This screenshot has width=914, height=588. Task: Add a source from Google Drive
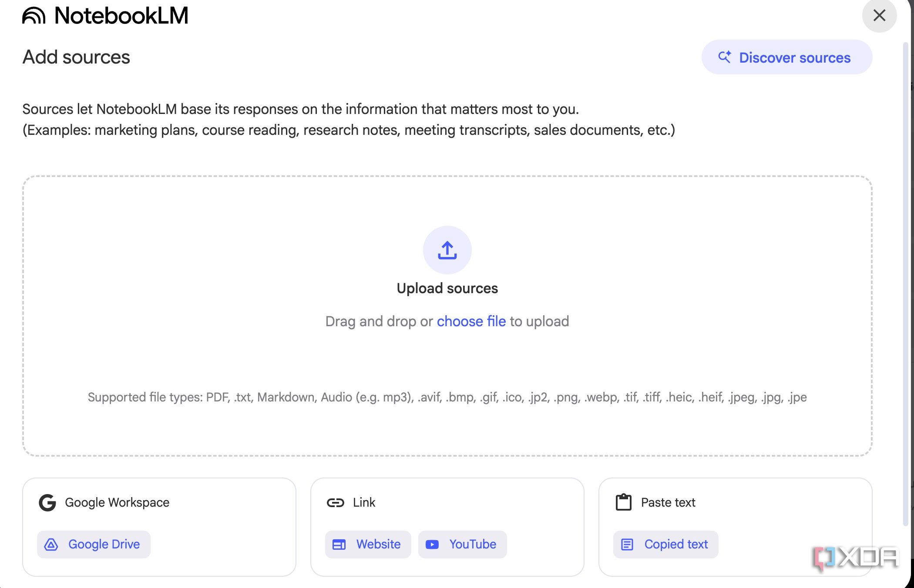[x=94, y=545]
